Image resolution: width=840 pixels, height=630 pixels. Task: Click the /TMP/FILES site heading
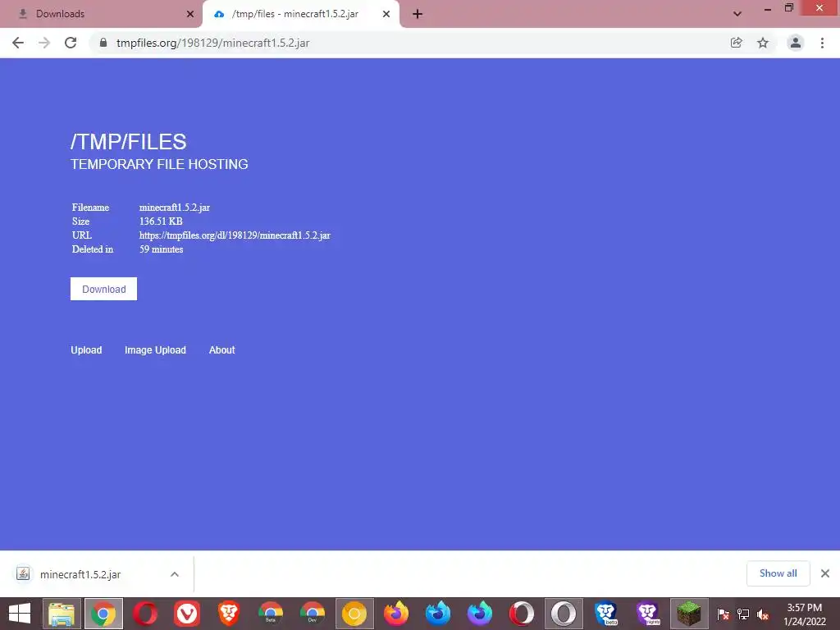129,142
